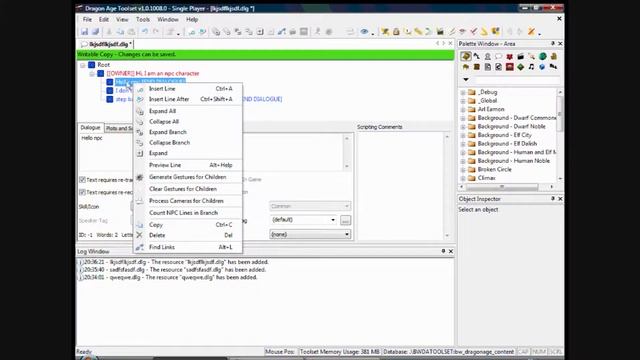
Task: Click log entry for 'sadfsfasdf.dlg' resource
Action: pos(173,269)
